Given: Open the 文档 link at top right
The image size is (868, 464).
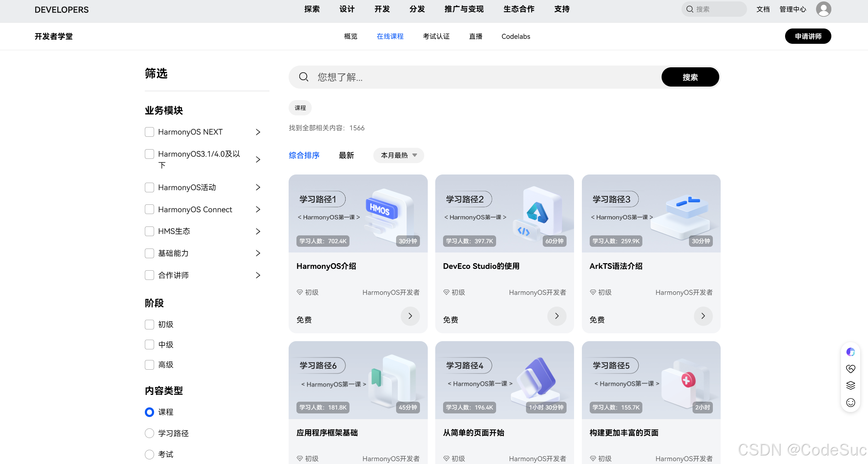Looking at the screenshot, I should click(763, 9).
